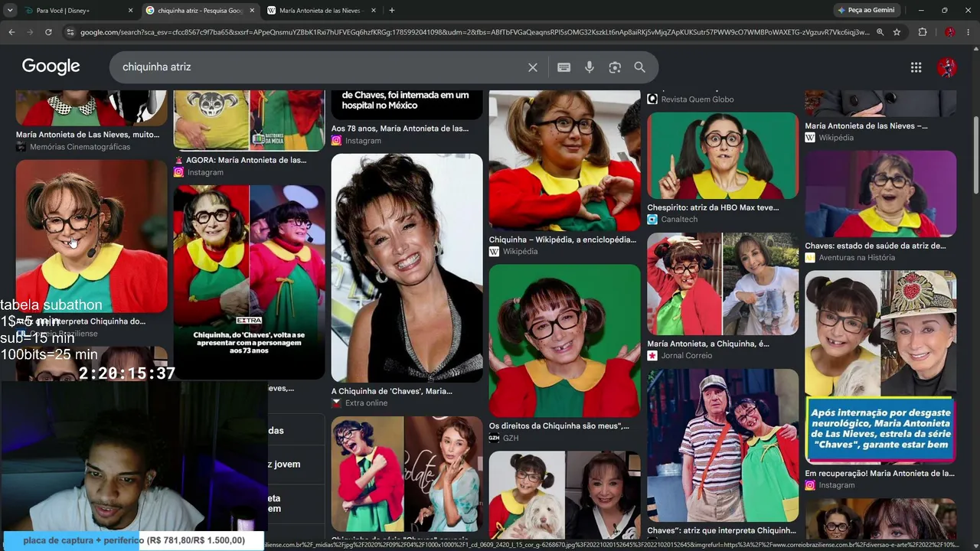Click the Peça ao Gemini button

867,11
